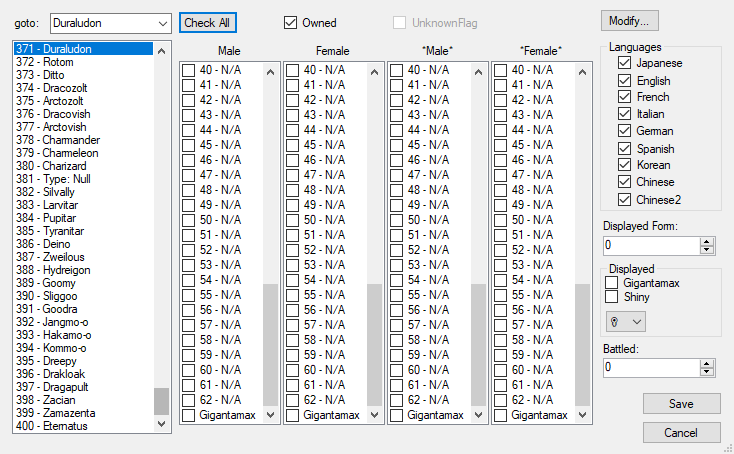Image resolution: width=734 pixels, height=454 pixels.
Task: Focus the Battled number field
Action: pyautogui.click(x=652, y=367)
